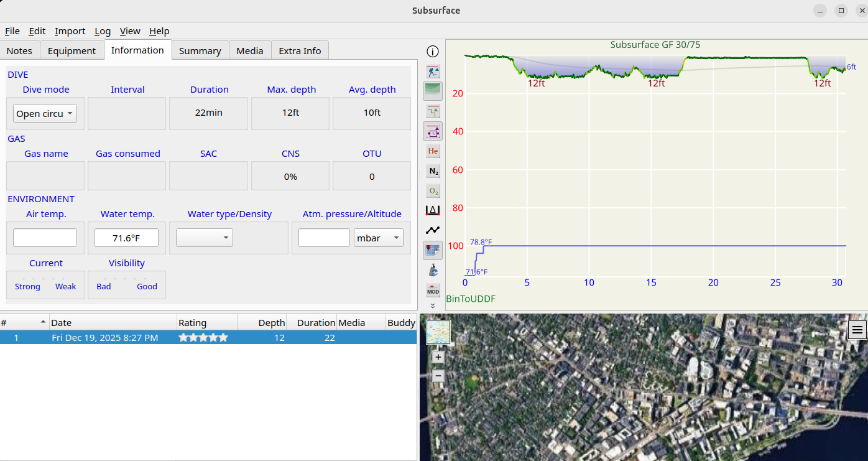Switch to the Equipment tab
The width and height of the screenshot is (868, 461).
pyautogui.click(x=72, y=50)
